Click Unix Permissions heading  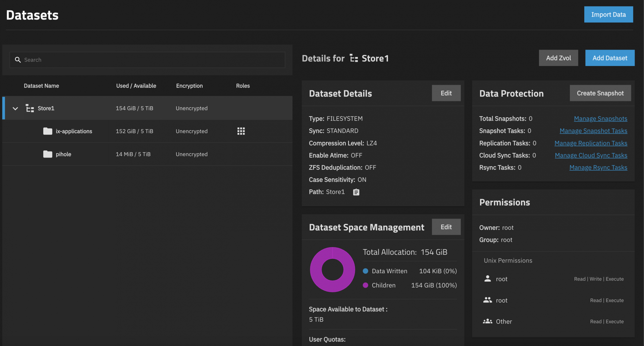(508, 261)
